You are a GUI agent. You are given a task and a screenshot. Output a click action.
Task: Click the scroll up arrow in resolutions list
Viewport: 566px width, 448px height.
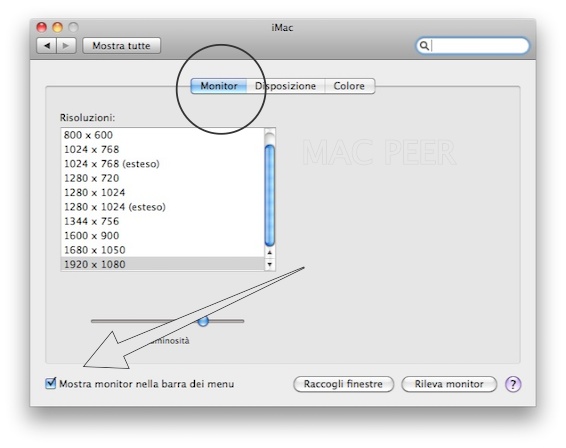point(270,253)
